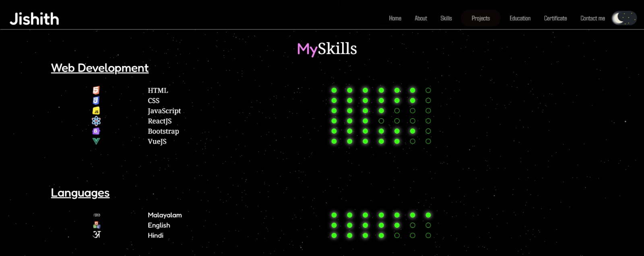Screen dimensions: 644x256
Task: Click the English language blocks icon
Action: [x=97, y=225]
